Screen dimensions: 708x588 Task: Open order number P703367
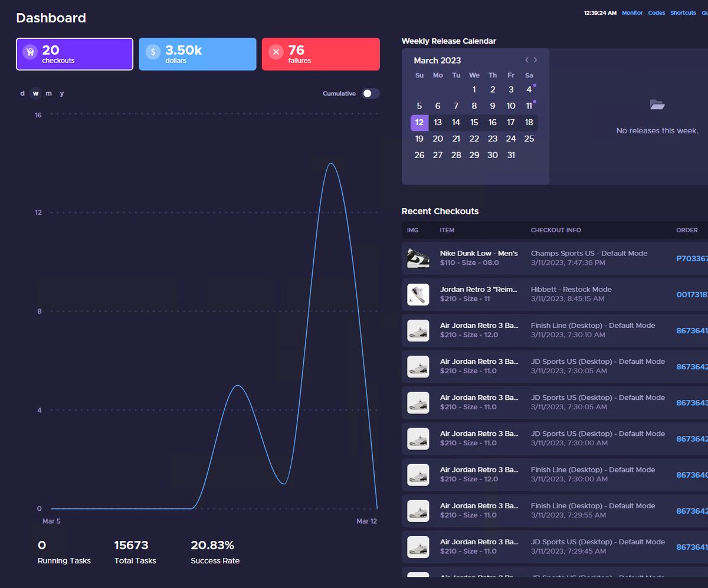(x=692, y=258)
